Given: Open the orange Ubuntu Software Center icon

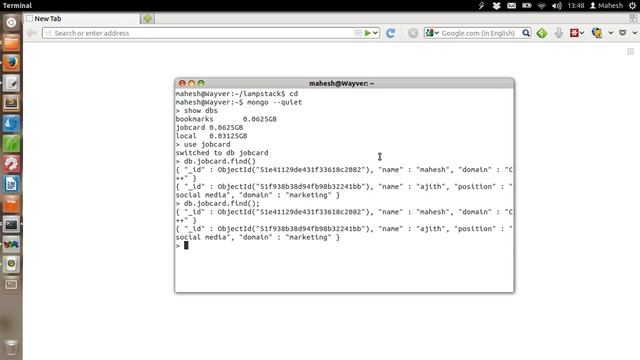Looking at the screenshot, I should (x=11, y=204).
